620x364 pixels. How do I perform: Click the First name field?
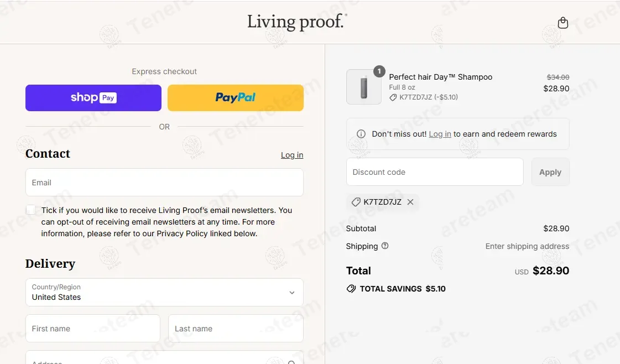click(93, 329)
